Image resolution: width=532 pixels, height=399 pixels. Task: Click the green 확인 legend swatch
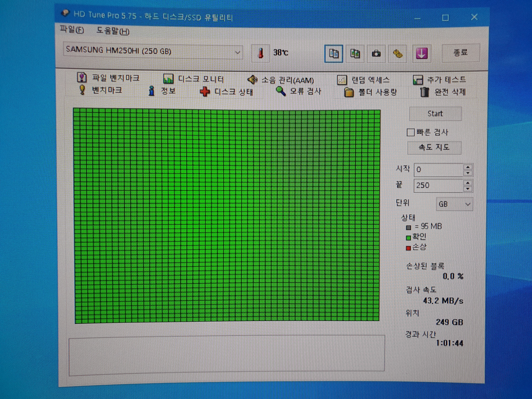(x=408, y=238)
